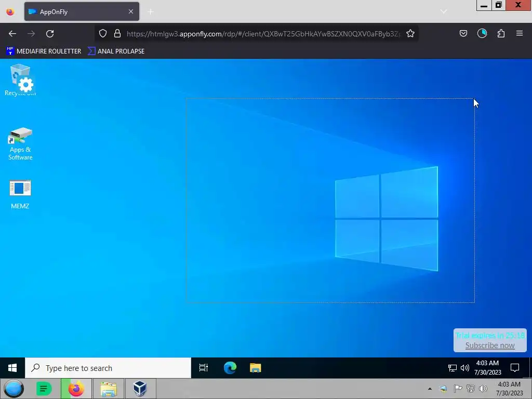Image resolution: width=532 pixels, height=399 pixels.
Task: Open the MEDIAFIRE ROULETTER bookmark
Action: click(44, 51)
